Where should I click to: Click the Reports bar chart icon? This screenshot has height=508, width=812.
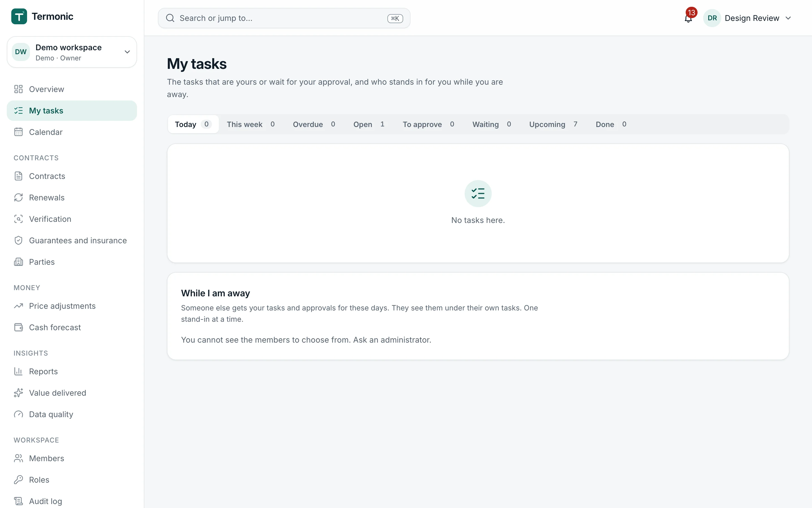click(x=18, y=372)
